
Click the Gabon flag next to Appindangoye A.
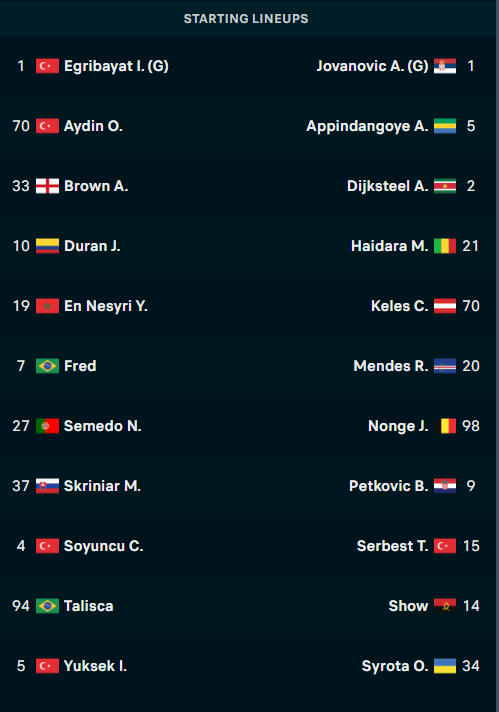[x=445, y=126]
